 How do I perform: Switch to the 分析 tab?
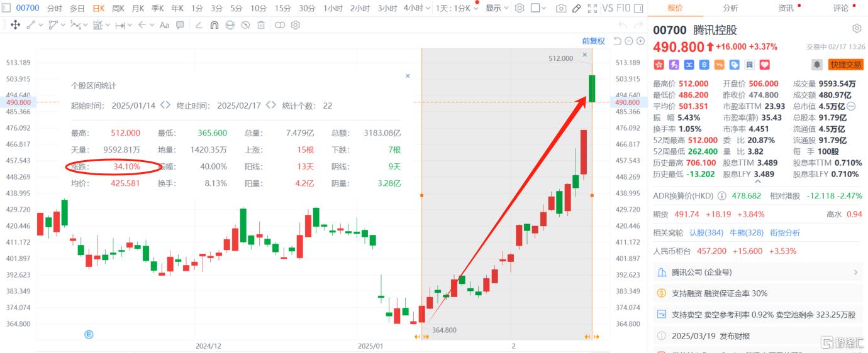730,8
